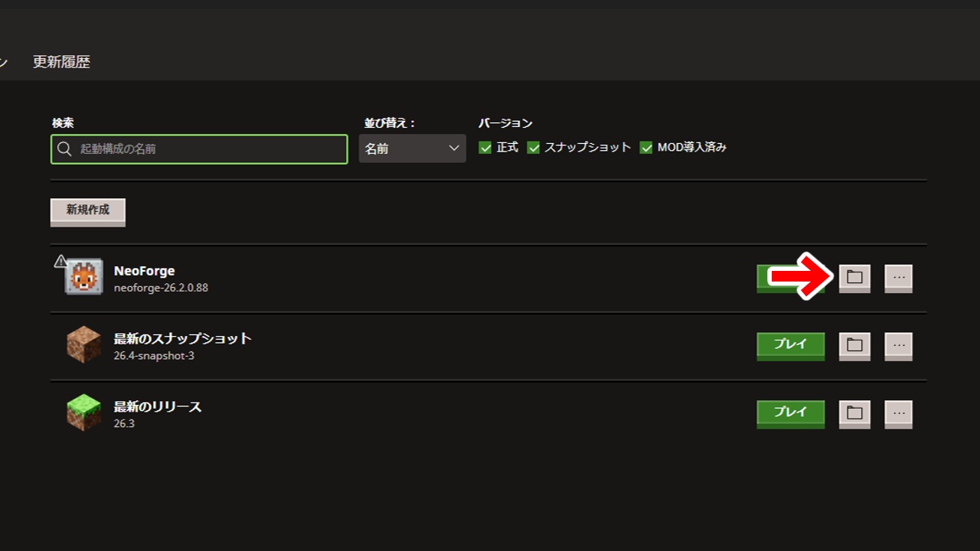This screenshot has width=980, height=551.
Task: Toggle the 正式 version checkbox
Action: 485,148
